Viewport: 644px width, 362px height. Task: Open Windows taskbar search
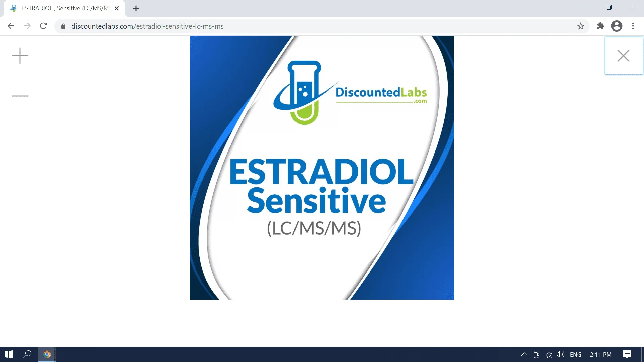[x=27, y=354]
